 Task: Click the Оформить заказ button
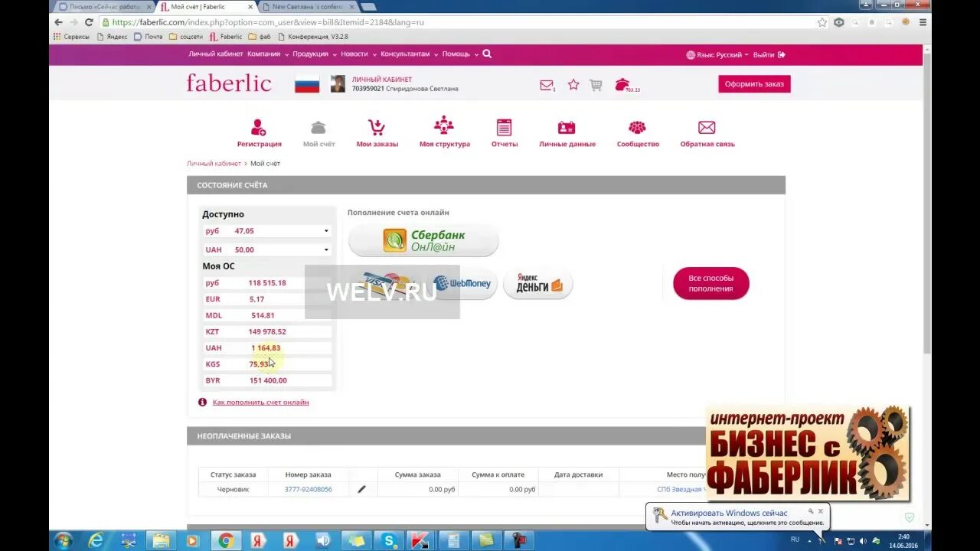click(754, 84)
